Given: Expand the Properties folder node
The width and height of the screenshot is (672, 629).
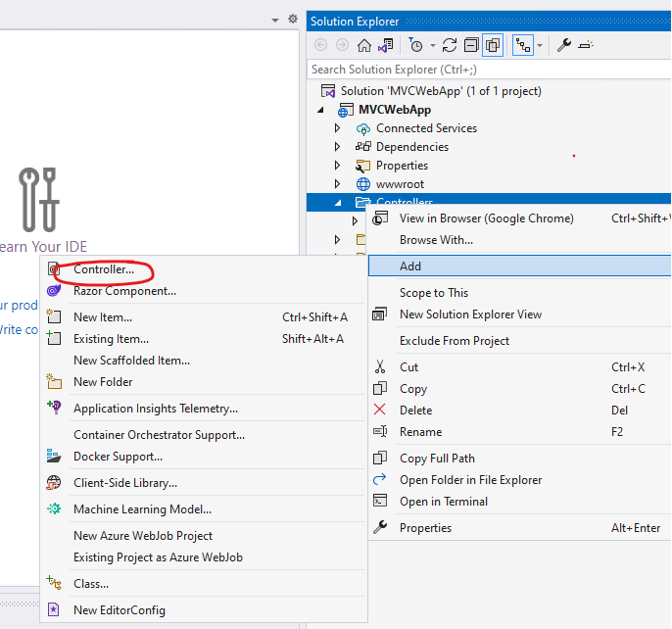Looking at the screenshot, I should (x=337, y=166).
